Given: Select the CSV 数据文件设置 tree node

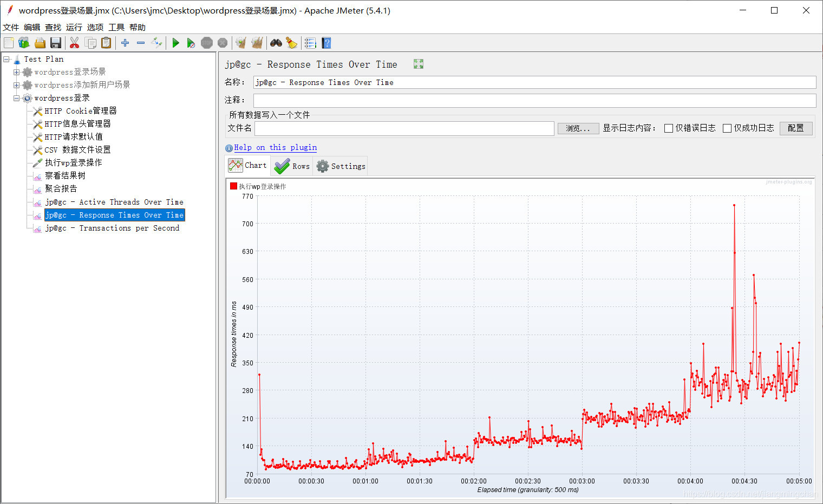Looking at the screenshot, I should tap(77, 150).
